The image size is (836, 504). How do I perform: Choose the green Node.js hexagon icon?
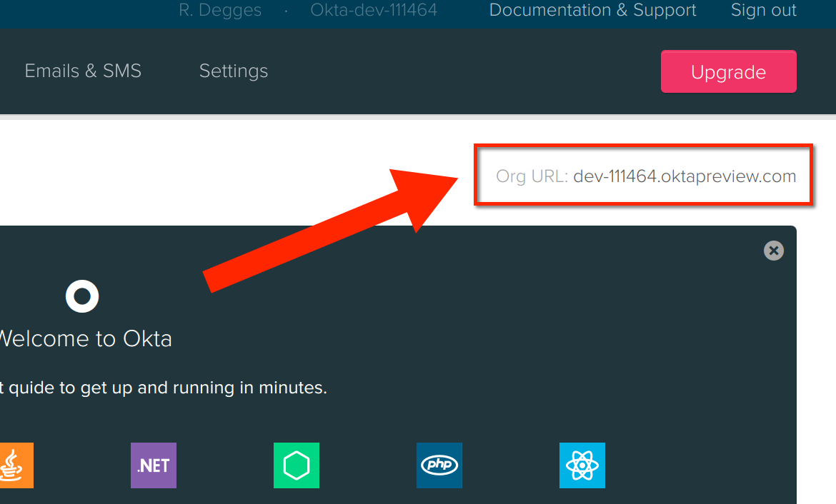click(297, 465)
